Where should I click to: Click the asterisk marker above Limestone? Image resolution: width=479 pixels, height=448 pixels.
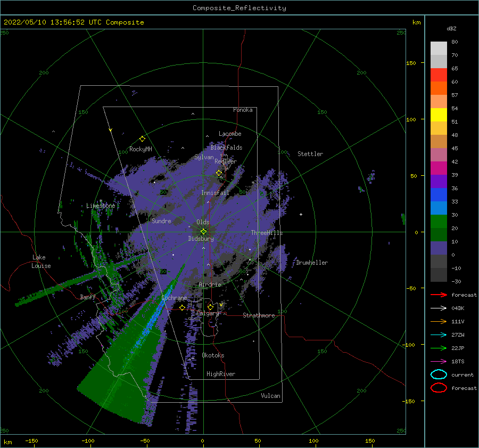click(101, 201)
